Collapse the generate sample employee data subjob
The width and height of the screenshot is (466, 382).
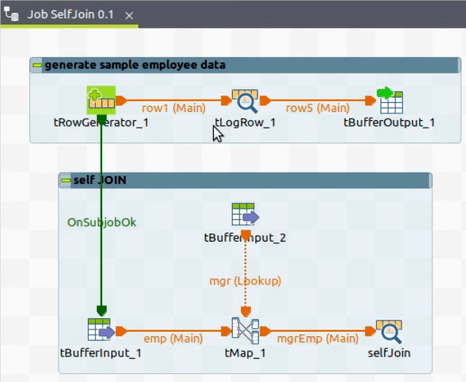click(37, 65)
